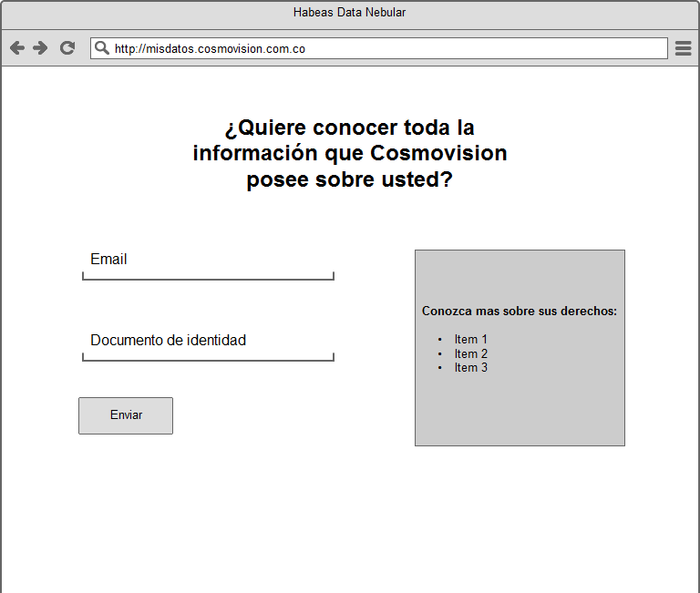700x593 pixels.
Task: Click the Email input field
Action: (x=208, y=265)
